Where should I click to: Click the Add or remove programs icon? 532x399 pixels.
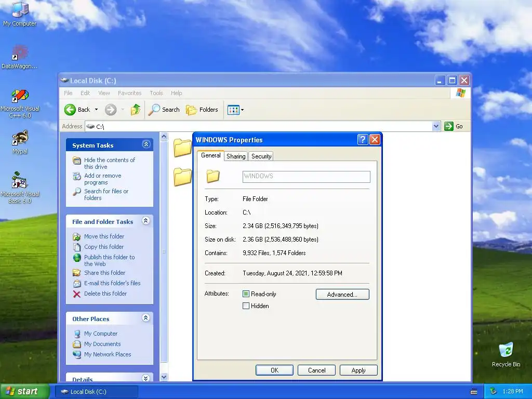tap(77, 176)
